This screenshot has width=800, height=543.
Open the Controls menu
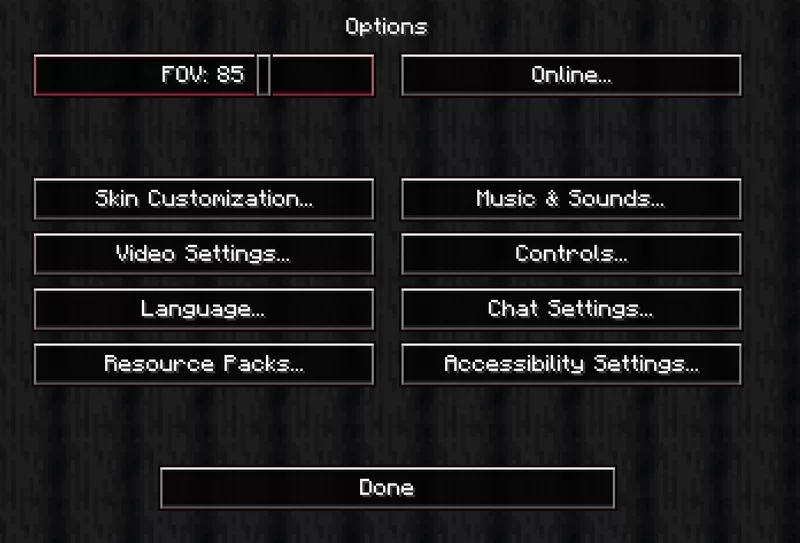(x=571, y=254)
